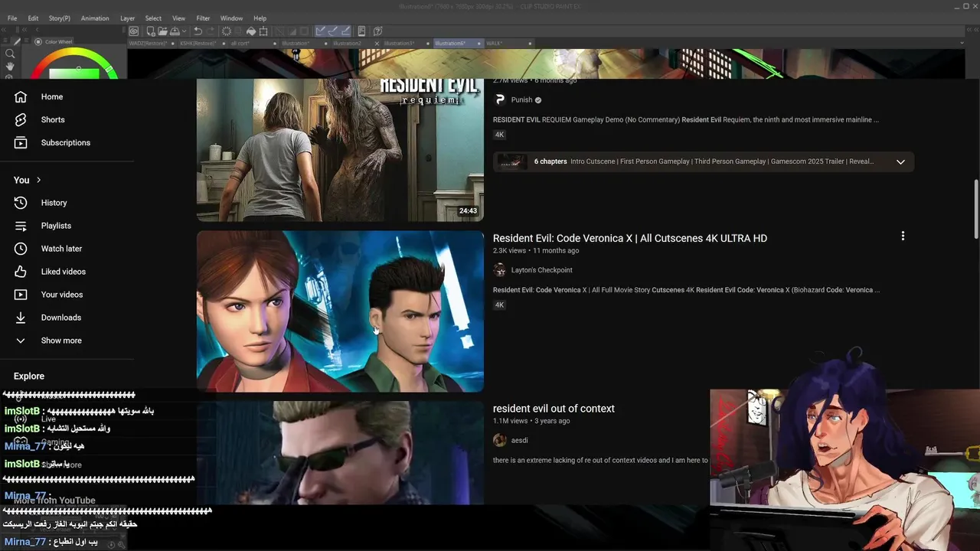Click the 6 chapters preview thumbnail
This screenshot has width=980, height=551.
(x=512, y=161)
